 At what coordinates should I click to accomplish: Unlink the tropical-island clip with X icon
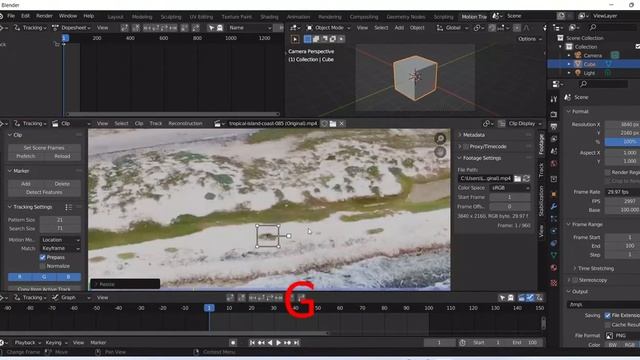[342, 124]
